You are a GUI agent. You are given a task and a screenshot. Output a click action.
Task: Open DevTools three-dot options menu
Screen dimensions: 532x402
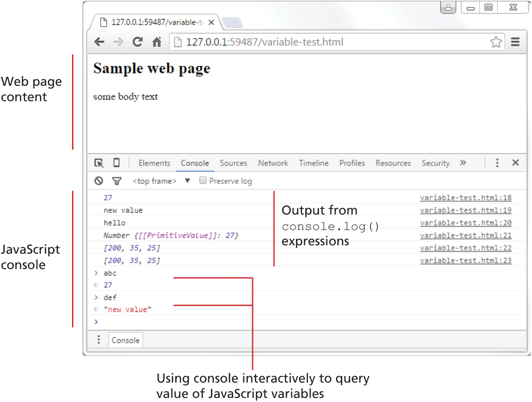pos(497,163)
